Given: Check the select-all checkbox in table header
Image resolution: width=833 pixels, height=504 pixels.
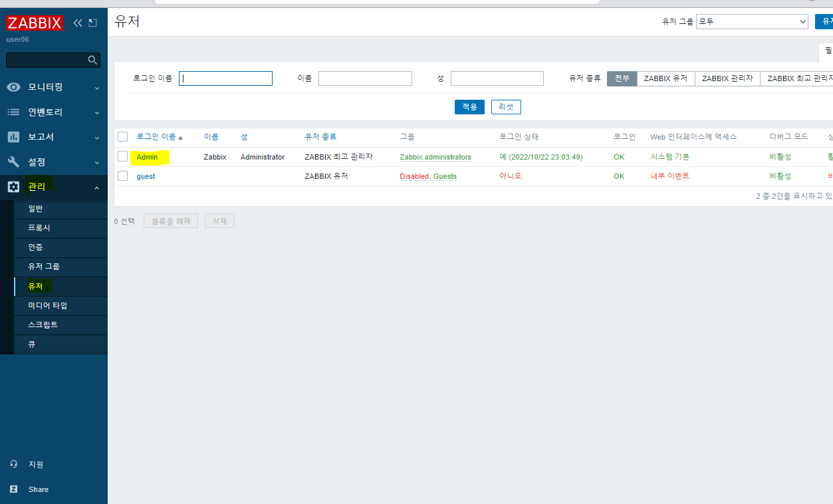Looking at the screenshot, I should click(x=122, y=137).
